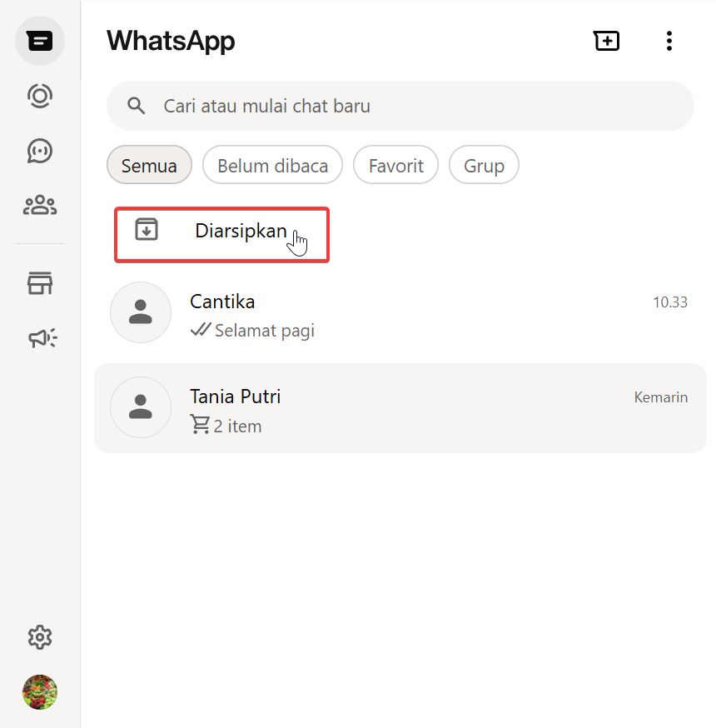The width and height of the screenshot is (716, 728).
Task: Start a new chat with the plus icon
Action: pos(606,41)
